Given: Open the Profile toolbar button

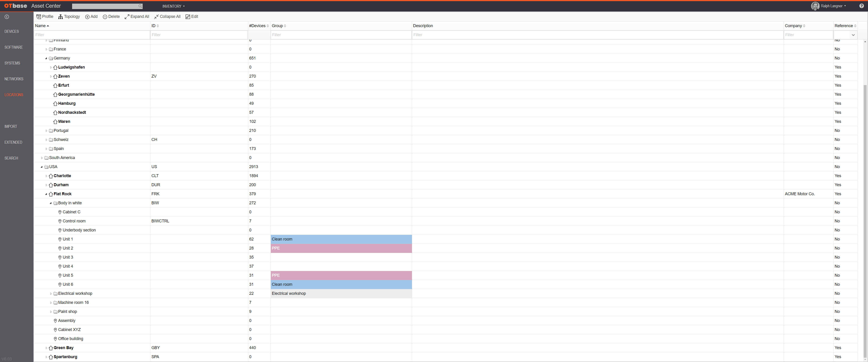Looking at the screenshot, I should pyautogui.click(x=45, y=17).
